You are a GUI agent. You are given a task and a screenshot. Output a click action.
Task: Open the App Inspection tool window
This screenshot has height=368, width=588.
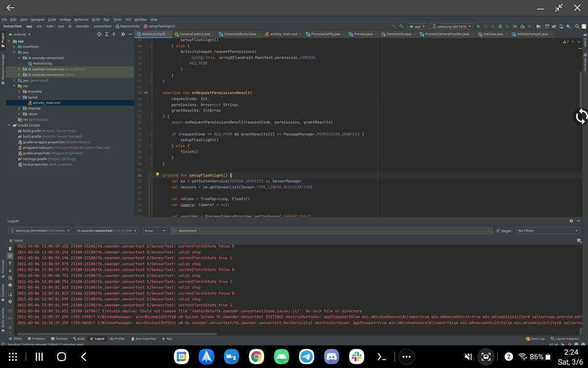point(144,339)
